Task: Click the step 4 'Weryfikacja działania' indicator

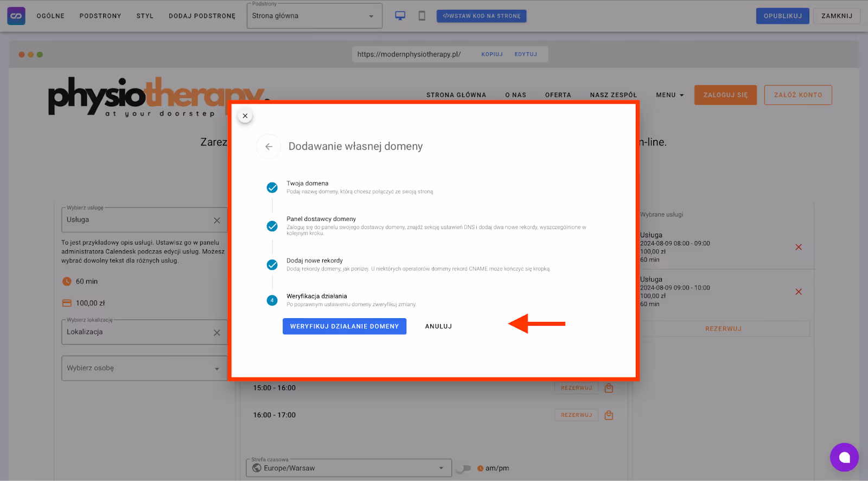Action: [272, 300]
